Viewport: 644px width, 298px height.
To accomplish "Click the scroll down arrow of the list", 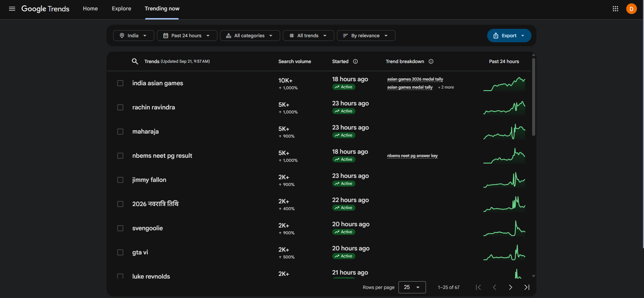I will point(534,276).
